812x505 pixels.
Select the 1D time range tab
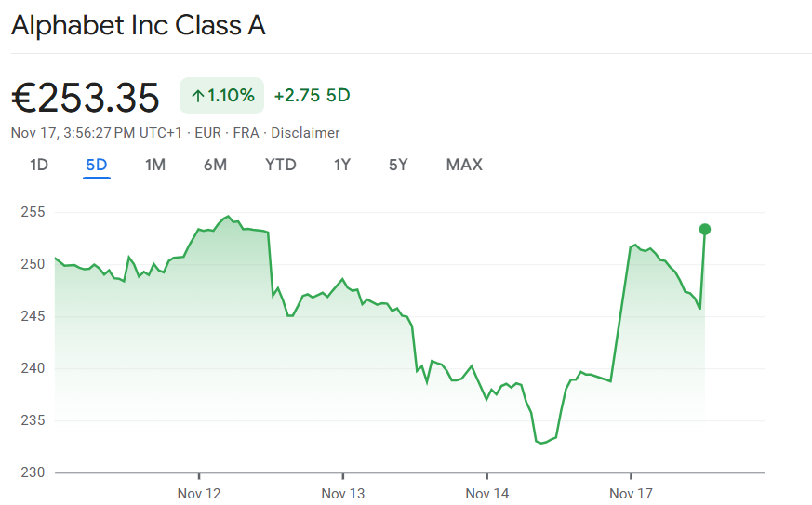(39, 165)
